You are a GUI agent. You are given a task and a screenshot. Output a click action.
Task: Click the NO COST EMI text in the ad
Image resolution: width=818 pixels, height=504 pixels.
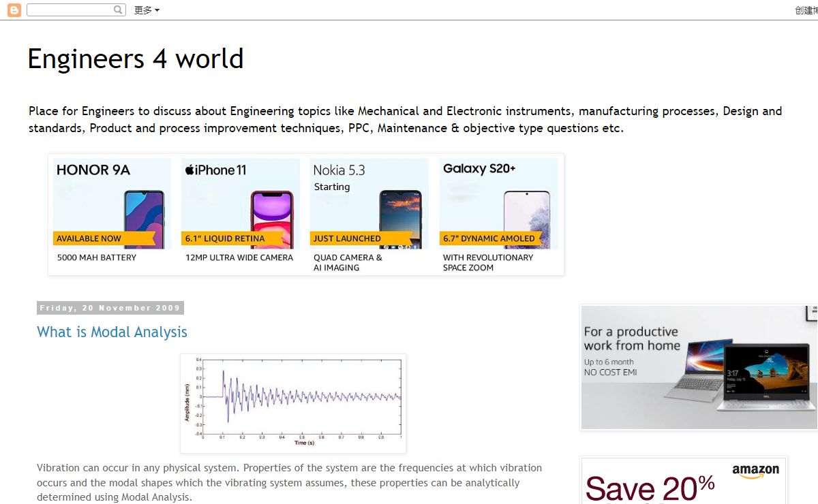point(611,372)
